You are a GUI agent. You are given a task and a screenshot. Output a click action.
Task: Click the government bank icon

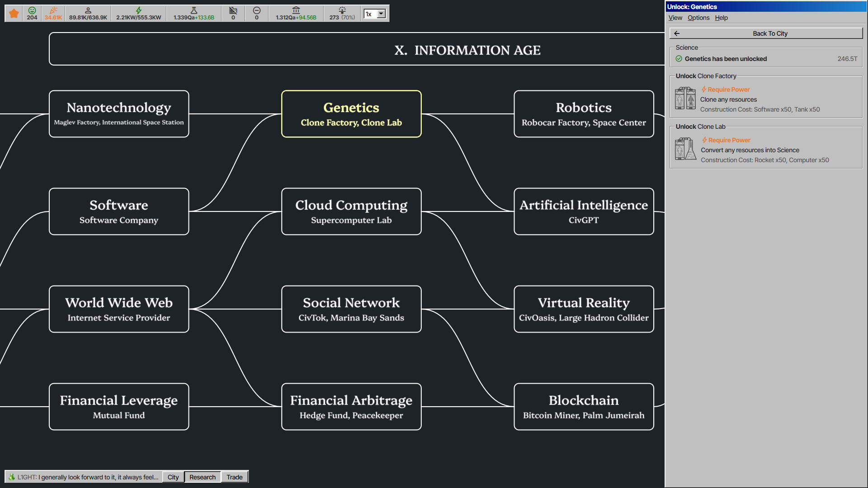296,10
